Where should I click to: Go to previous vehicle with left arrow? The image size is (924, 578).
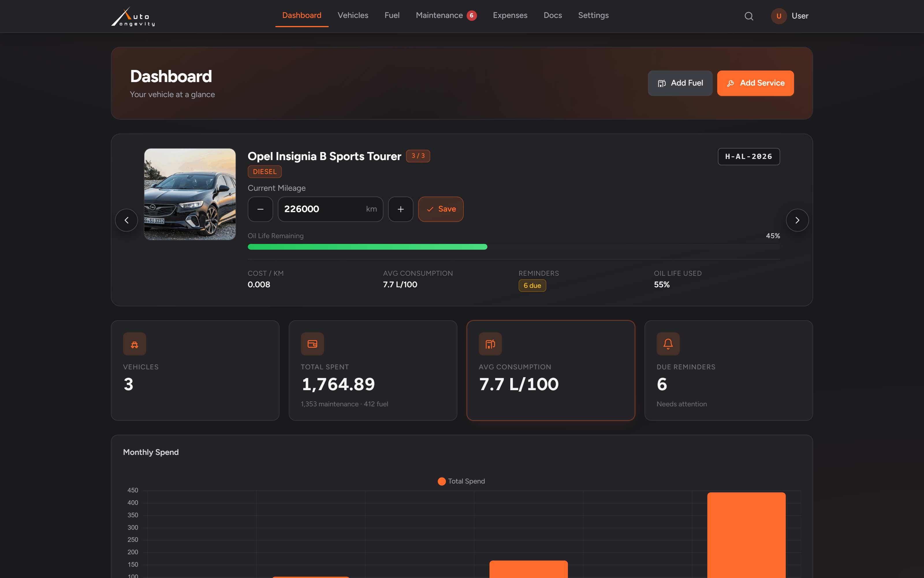pyautogui.click(x=126, y=220)
